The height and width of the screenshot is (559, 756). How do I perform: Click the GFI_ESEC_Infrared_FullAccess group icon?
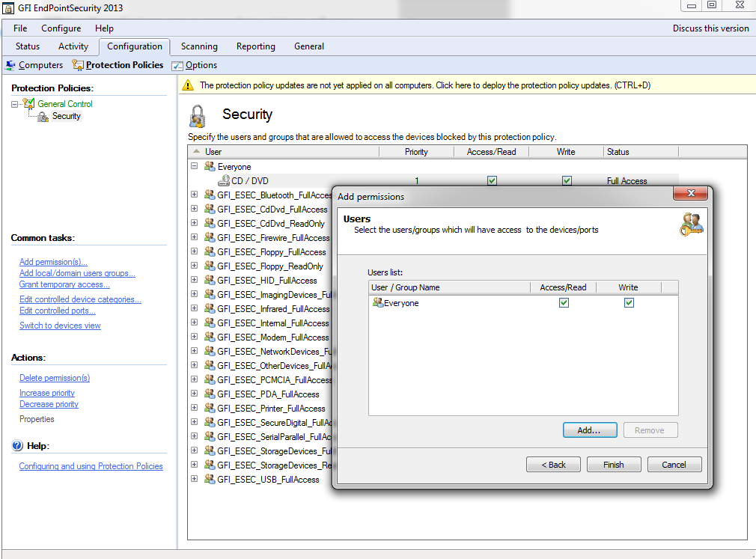click(210, 308)
